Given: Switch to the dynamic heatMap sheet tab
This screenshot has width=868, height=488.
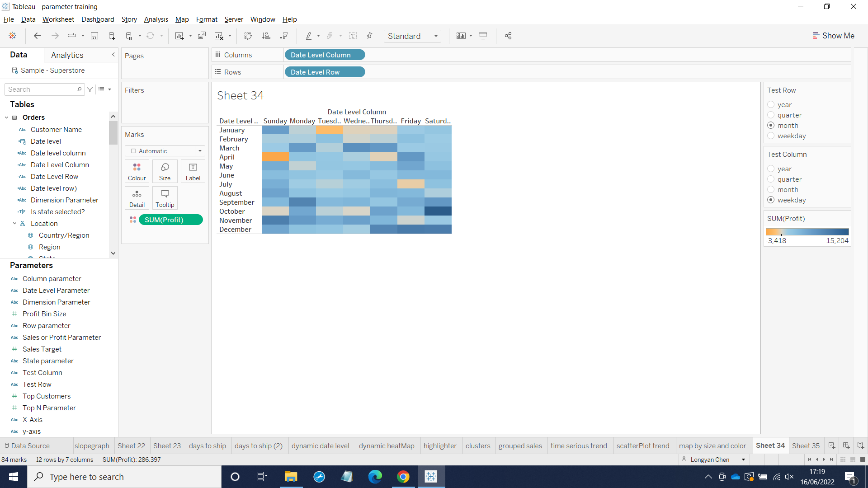Looking at the screenshot, I should click(387, 446).
